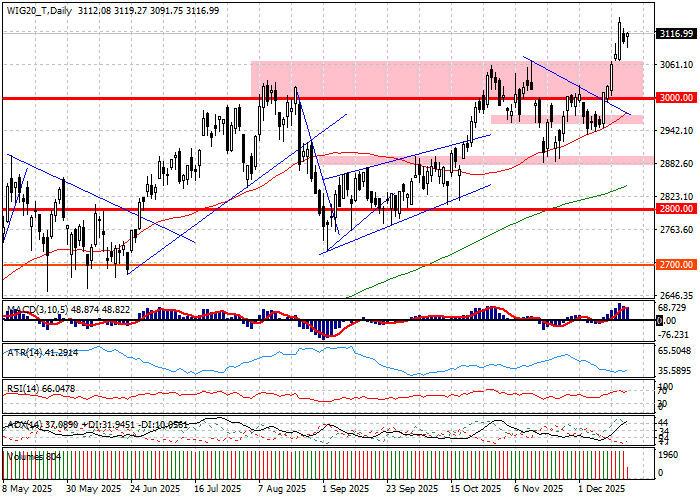Click the 8 May 2025 date label

click(27, 491)
